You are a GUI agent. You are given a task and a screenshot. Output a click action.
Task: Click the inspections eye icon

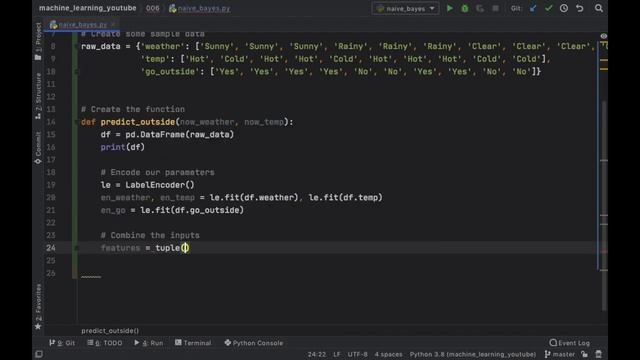[603, 36]
